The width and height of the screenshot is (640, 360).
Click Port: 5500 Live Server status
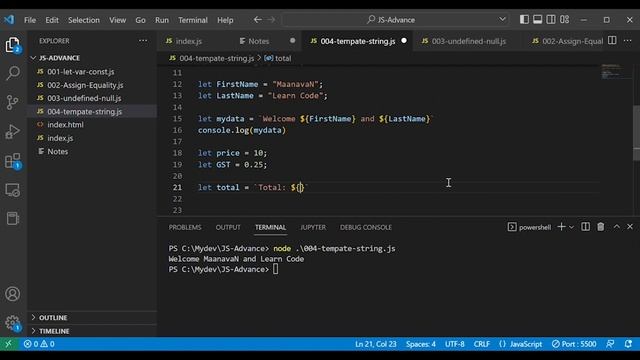click(x=574, y=344)
